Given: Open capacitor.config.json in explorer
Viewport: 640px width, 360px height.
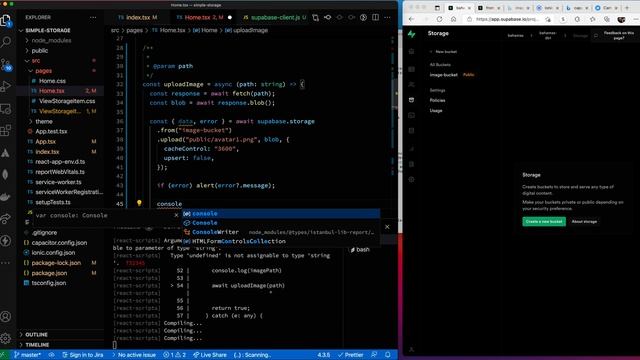Looking at the screenshot, I should pos(59,242).
